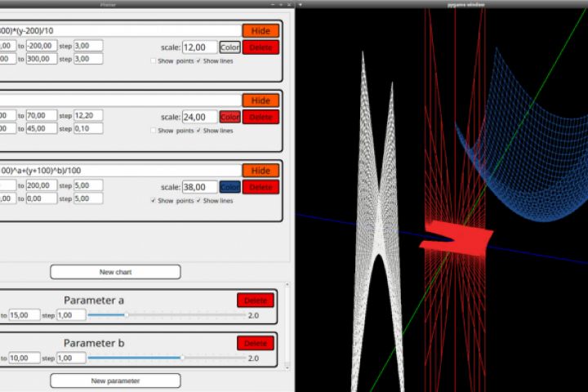Viewport: 588px width, 392px height.
Task: Edit the 'to' field showing 300,00
Action: point(42,59)
